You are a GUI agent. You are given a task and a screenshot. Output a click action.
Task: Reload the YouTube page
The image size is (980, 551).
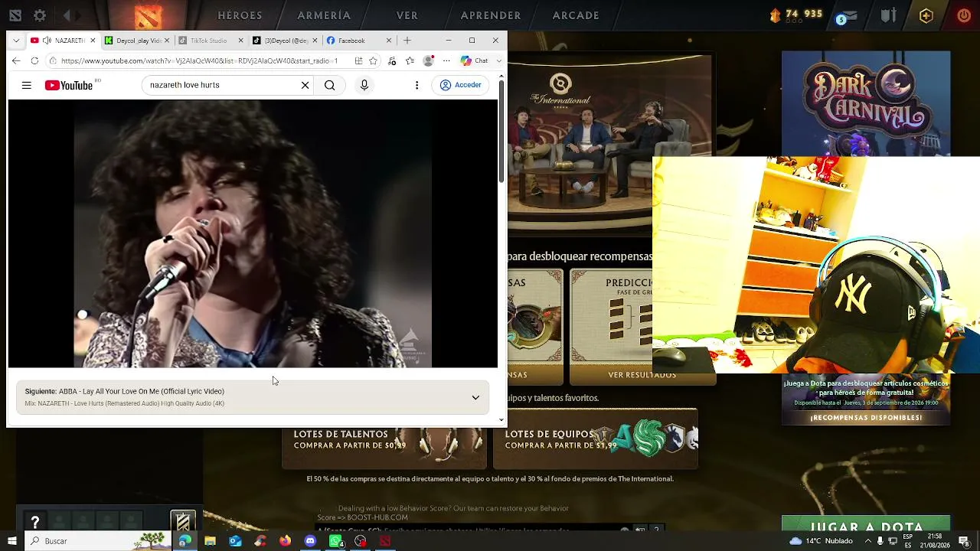pos(34,60)
